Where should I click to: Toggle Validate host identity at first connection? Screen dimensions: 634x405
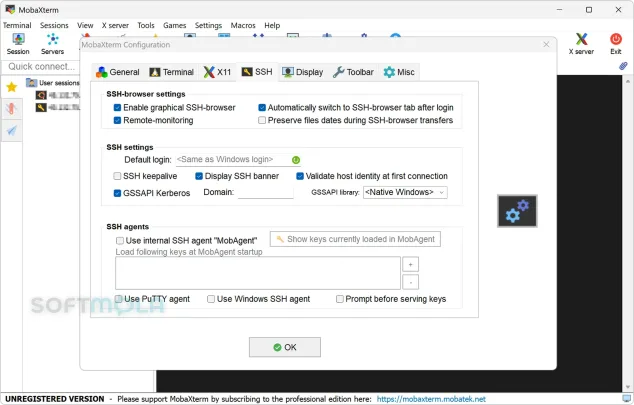click(x=300, y=176)
